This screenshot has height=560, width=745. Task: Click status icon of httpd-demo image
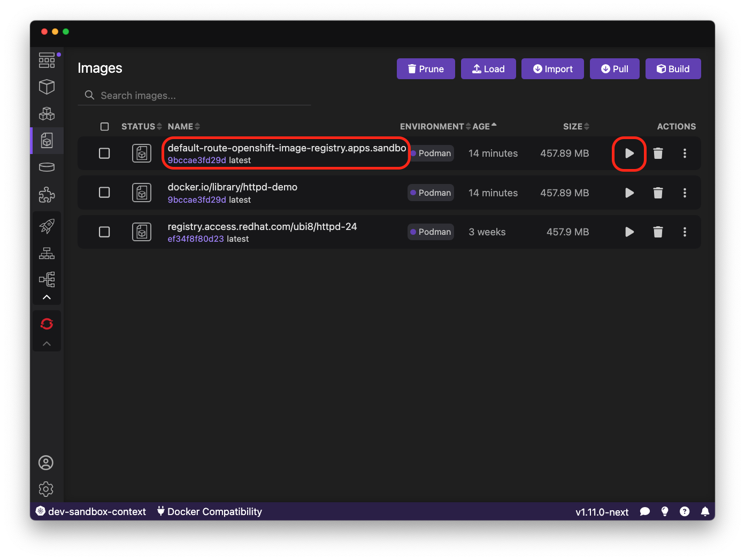(142, 193)
